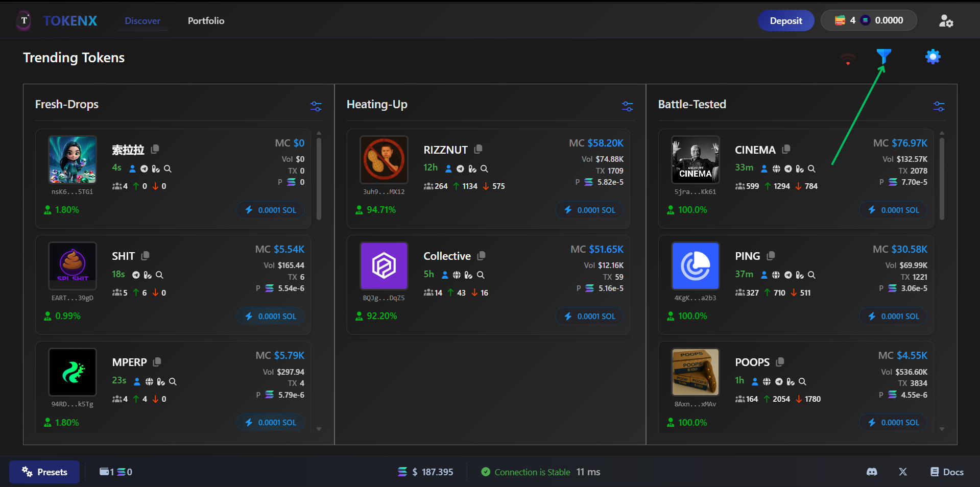
Task: Open account settings in the top navigation
Action: (x=946, y=20)
